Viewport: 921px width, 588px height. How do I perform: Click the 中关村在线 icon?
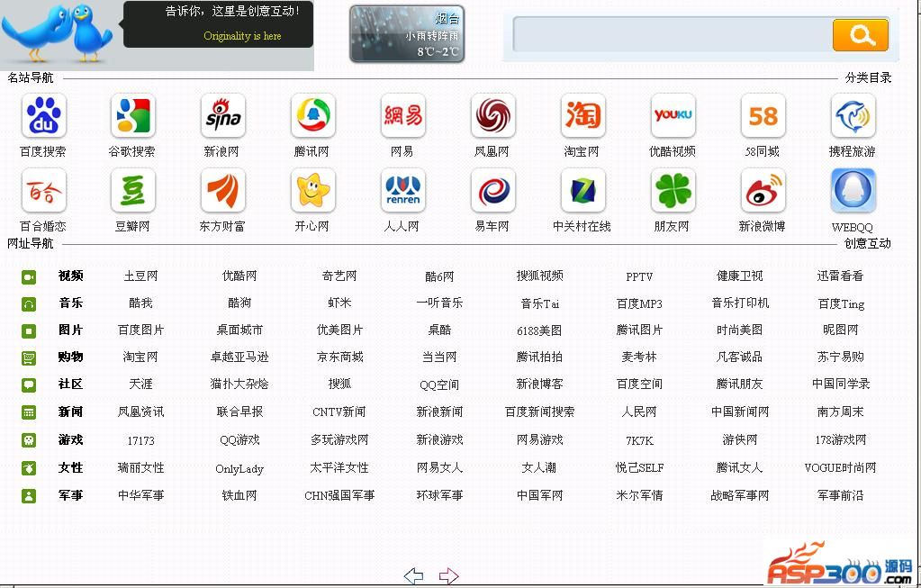[582, 190]
